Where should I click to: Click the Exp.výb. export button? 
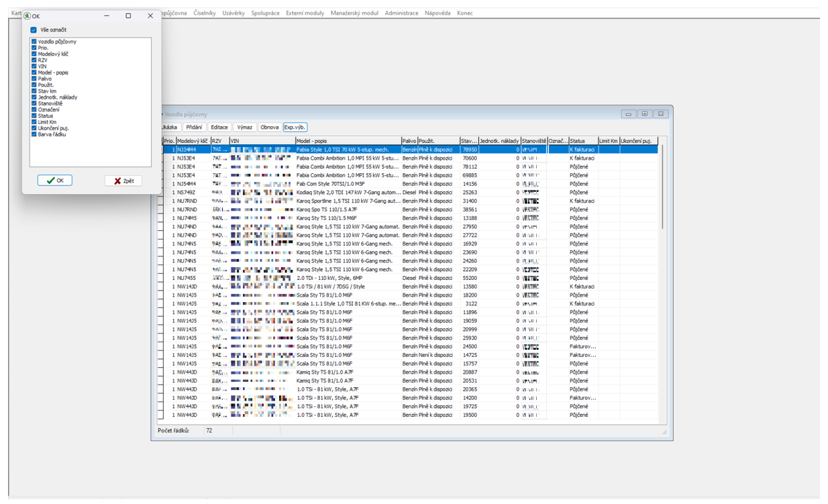[x=295, y=128]
